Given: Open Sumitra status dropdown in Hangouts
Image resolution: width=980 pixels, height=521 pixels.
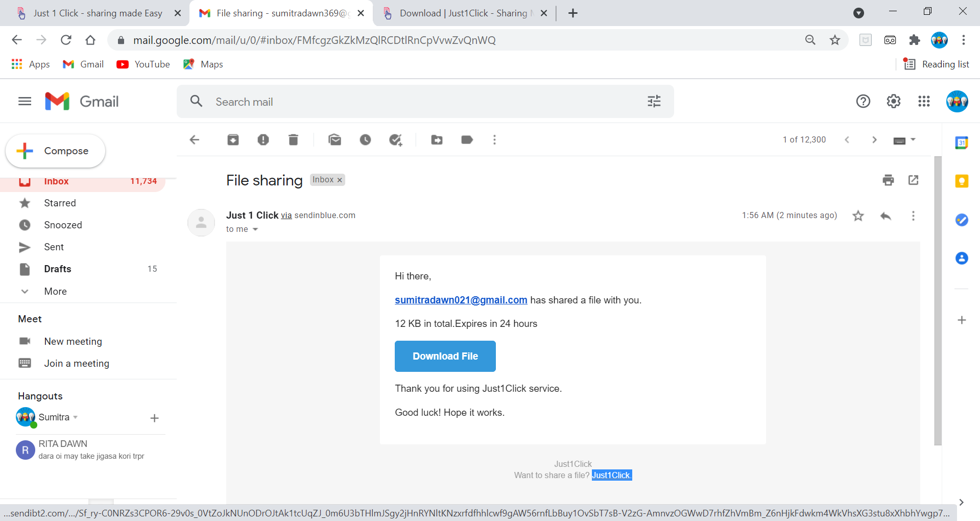Looking at the screenshot, I should click(x=76, y=417).
